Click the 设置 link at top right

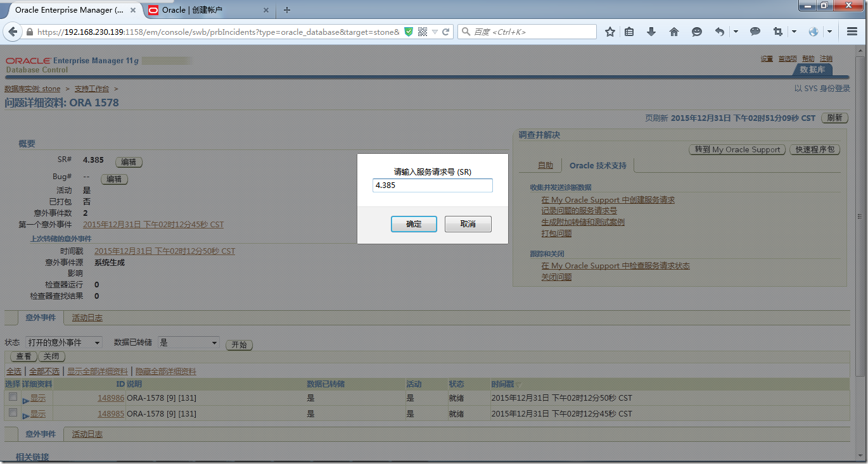point(767,59)
